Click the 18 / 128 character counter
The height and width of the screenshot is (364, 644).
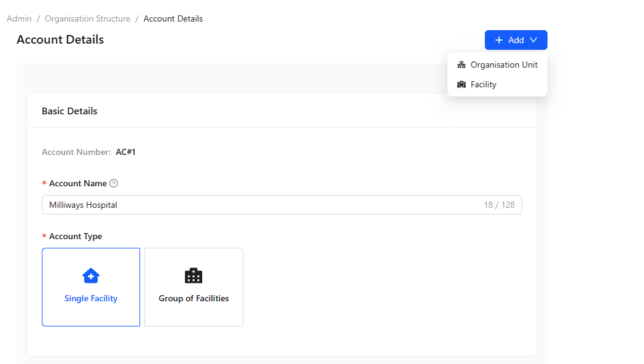tap(501, 204)
